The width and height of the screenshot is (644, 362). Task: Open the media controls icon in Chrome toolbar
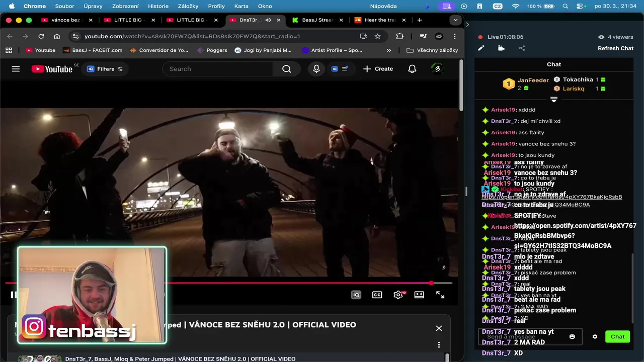423,36
